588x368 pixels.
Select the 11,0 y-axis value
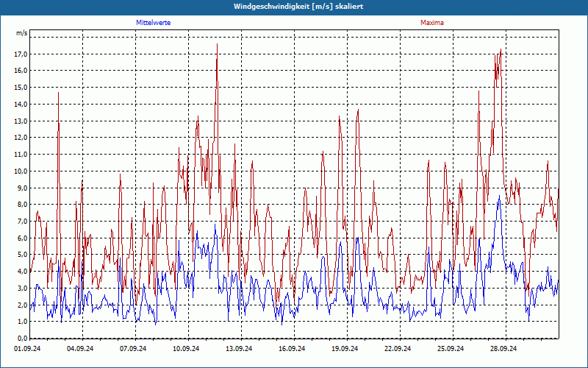click(21, 155)
